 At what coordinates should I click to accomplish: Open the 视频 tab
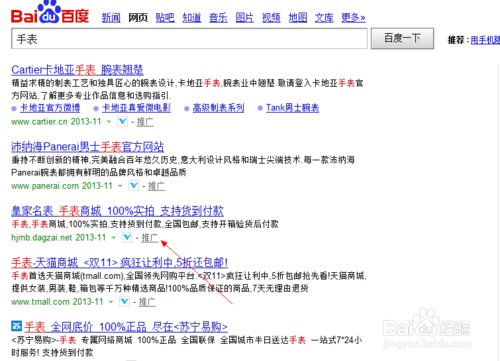[x=271, y=17]
